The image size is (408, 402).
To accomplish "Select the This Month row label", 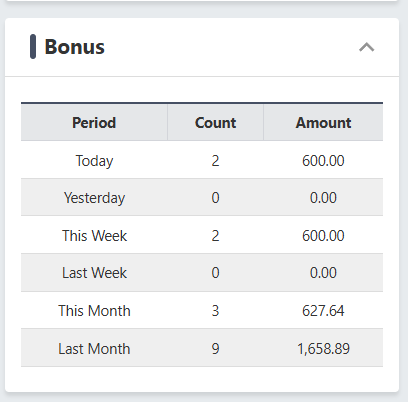I will tap(94, 311).
